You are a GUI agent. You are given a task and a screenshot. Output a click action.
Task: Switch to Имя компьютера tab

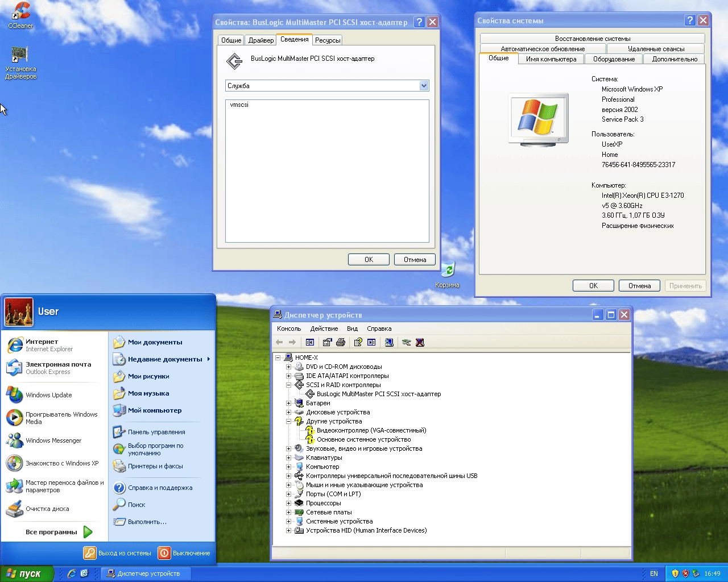click(x=551, y=59)
